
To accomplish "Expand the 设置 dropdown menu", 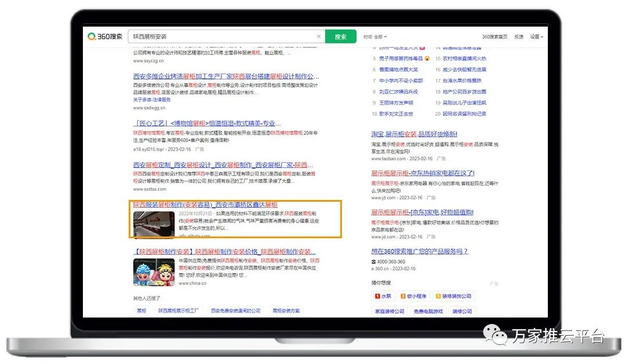I will 536,37.
